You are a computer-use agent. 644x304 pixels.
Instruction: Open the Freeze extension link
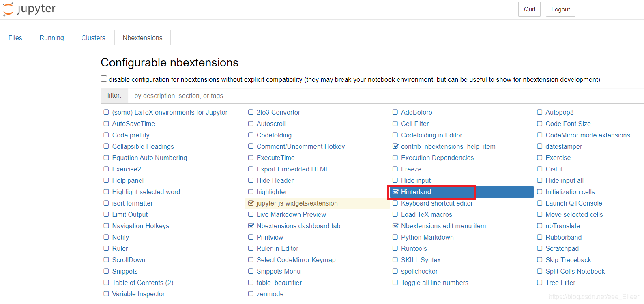411,169
